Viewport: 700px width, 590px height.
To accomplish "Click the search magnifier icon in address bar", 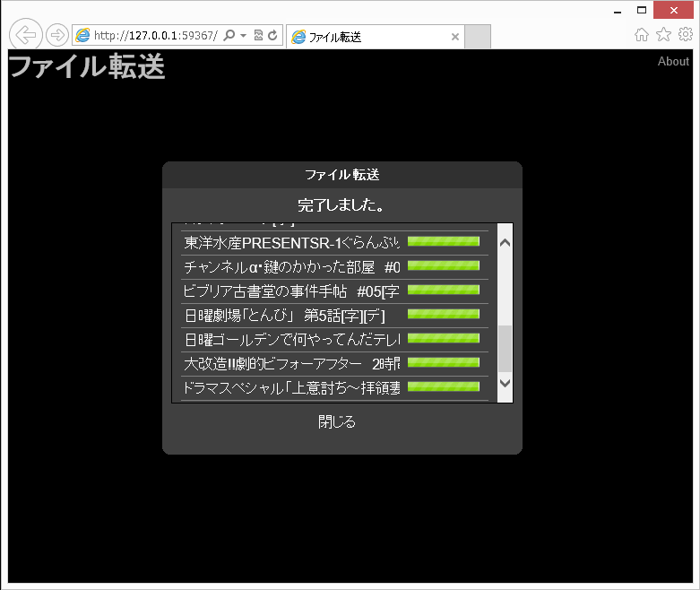I will coord(229,36).
